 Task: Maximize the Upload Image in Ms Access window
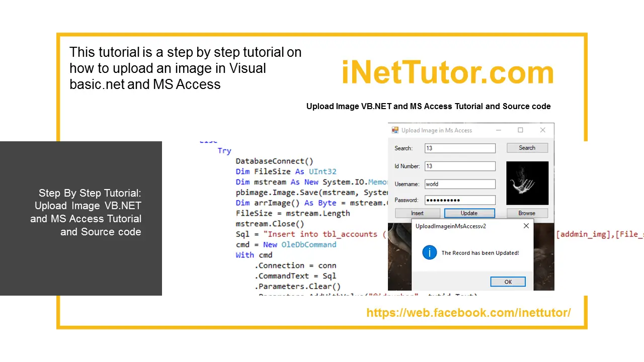pos(520,130)
